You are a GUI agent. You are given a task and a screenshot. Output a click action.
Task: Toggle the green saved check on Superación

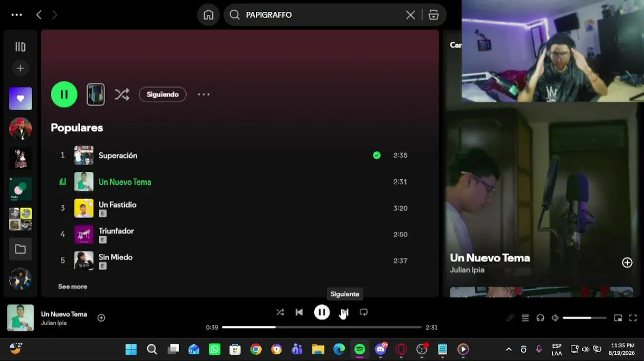pos(377,155)
